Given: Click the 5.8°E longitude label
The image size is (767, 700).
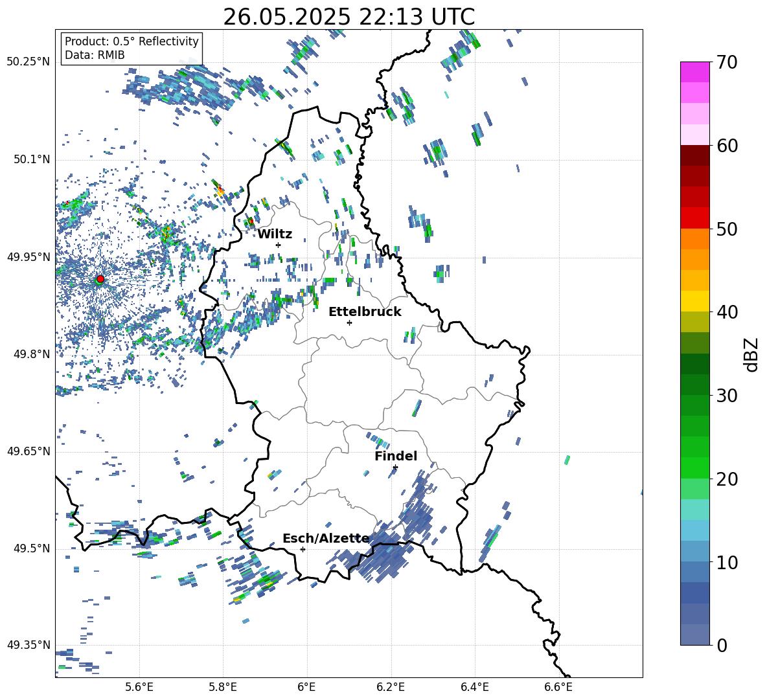Looking at the screenshot, I should coord(223,687).
